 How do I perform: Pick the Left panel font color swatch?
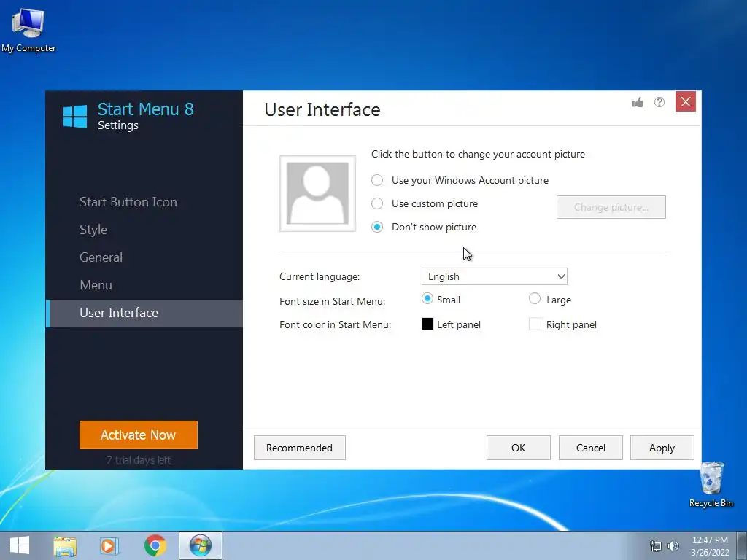coord(427,324)
